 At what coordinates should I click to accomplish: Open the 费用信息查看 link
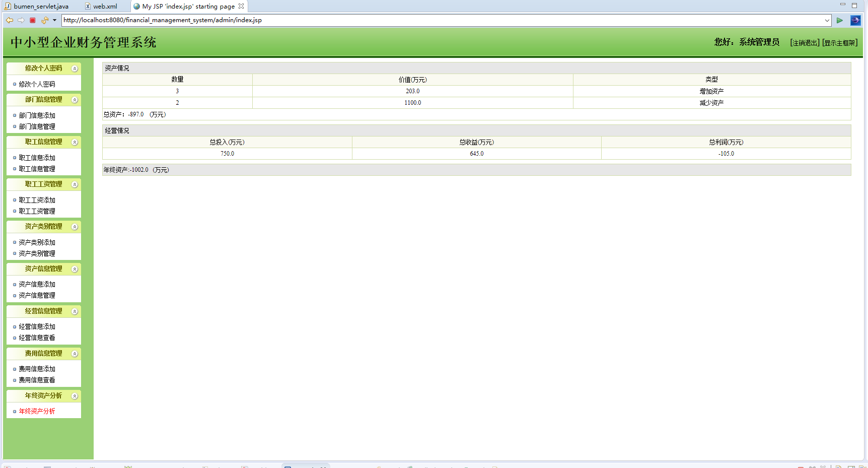pos(37,380)
